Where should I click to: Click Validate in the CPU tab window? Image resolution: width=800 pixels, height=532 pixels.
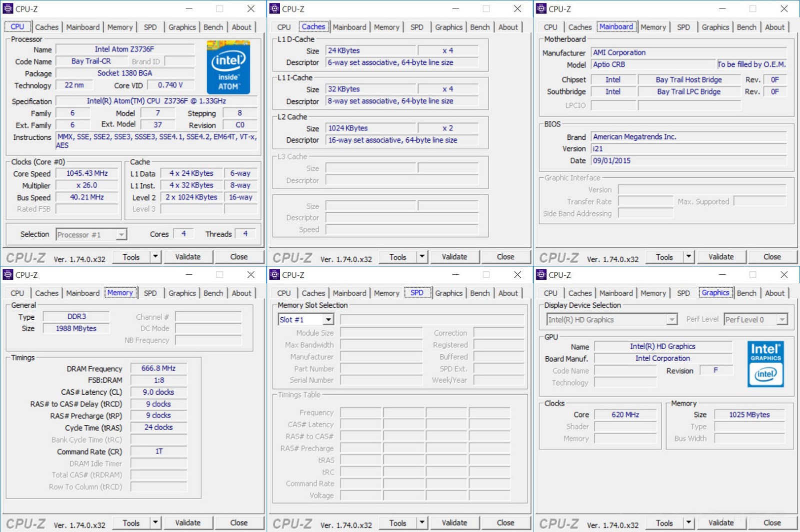click(188, 257)
